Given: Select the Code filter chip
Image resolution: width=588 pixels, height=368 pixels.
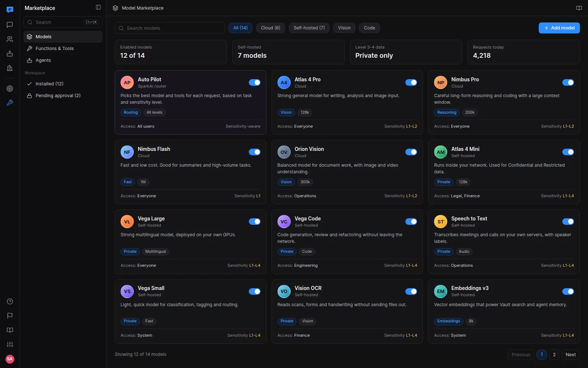Looking at the screenshot, I should [x=369, y=28].
